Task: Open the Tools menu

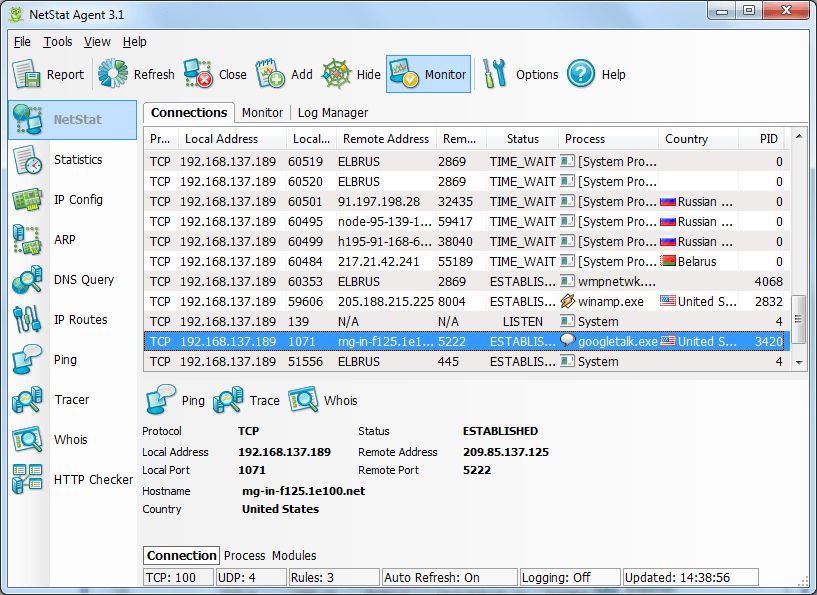Action: coord(57,42)
